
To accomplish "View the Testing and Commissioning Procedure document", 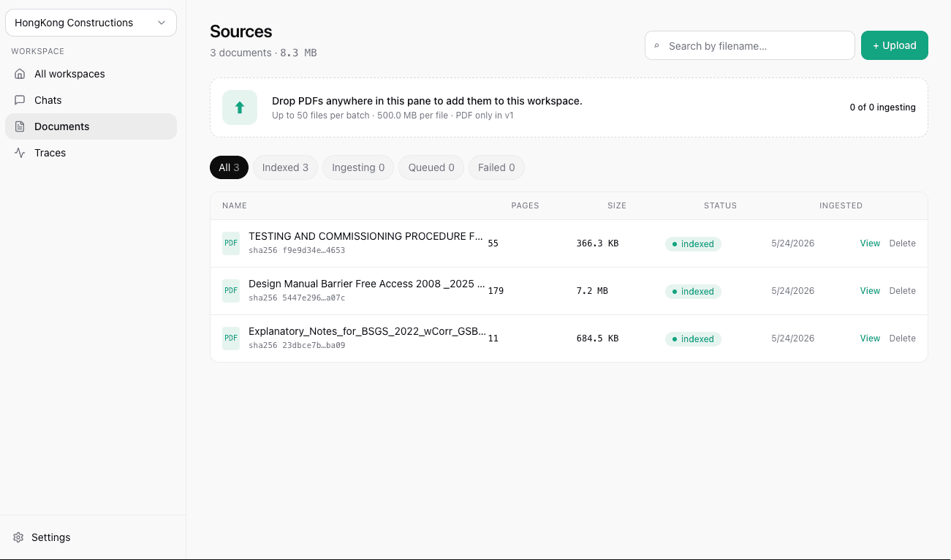I will click(870, 243).
